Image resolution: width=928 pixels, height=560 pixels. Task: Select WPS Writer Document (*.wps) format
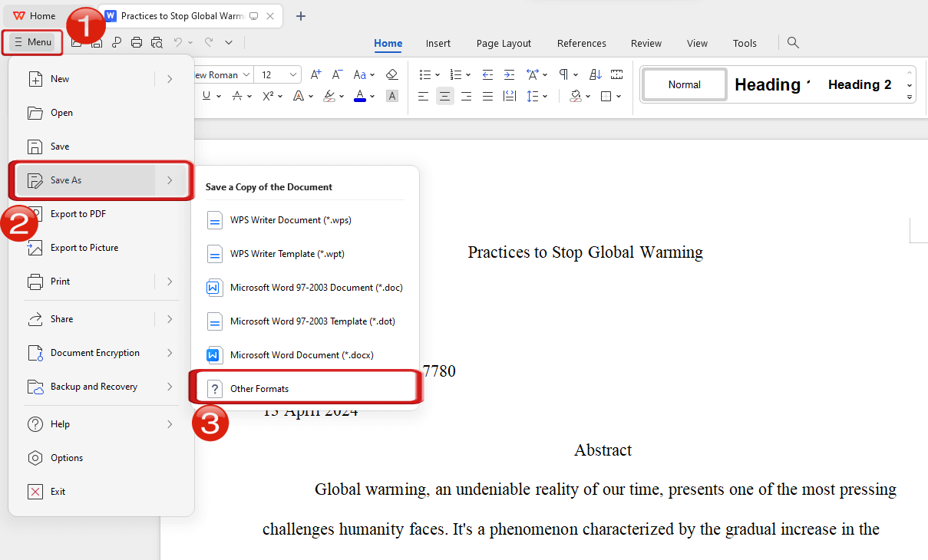pyautogui.click(x=305, y=220)
